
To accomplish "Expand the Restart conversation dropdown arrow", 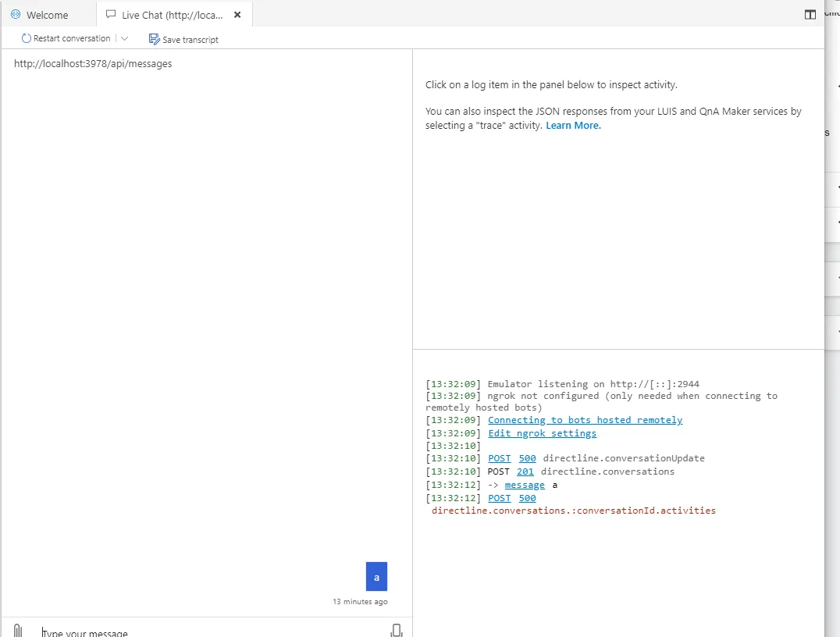I will pyautogui.click(x=124, y=38).
